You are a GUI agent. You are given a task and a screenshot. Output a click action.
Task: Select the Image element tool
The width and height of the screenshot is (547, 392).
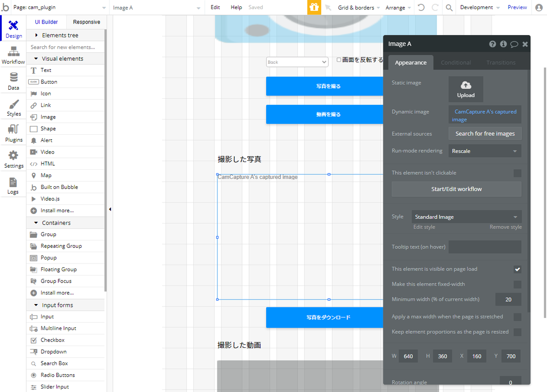click(x=66, y=117)
